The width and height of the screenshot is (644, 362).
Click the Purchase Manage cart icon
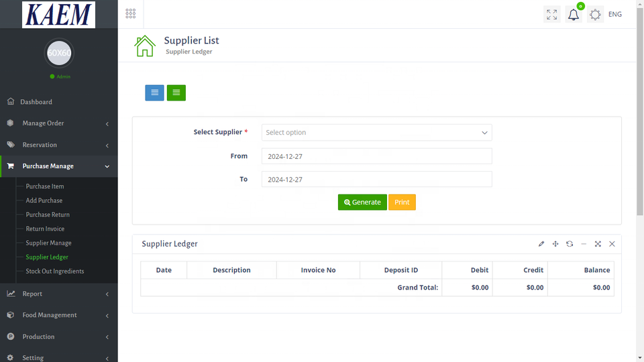(x=11, y=166)
